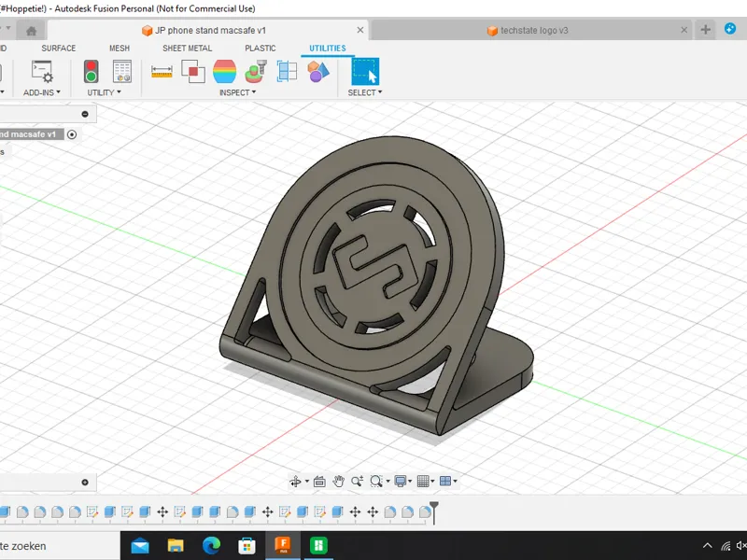Open the rainbow-striped analysis tool

click(x=224, y=72)
